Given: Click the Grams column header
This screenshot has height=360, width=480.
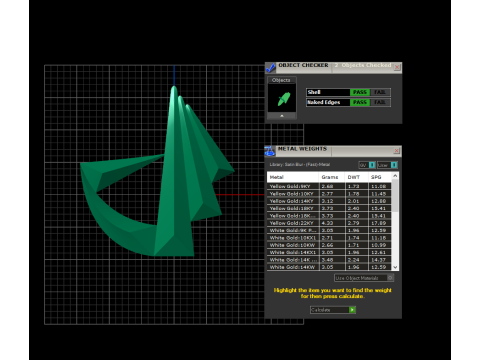Looking at the screenshot, I should click(332, 177).
